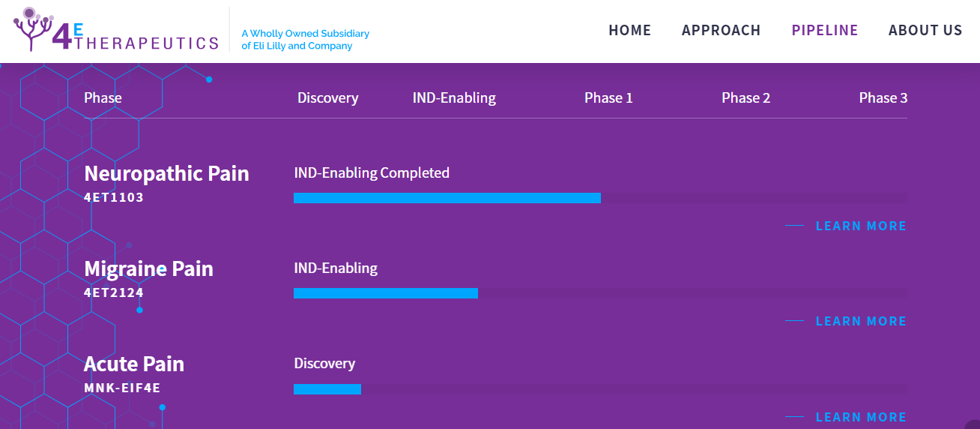Select the PIPELINE navigation tab
The image size is (980, 429).
click(825, 31)
